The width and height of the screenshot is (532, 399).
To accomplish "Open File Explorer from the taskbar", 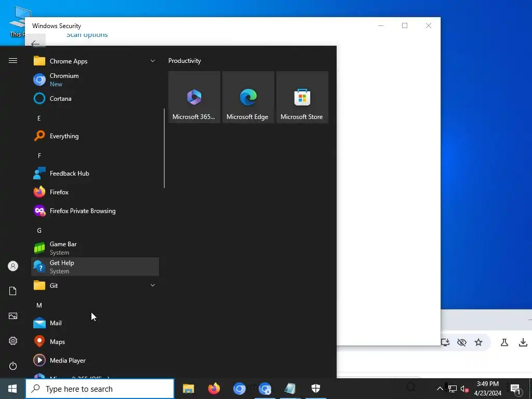I will coord(188,389).
